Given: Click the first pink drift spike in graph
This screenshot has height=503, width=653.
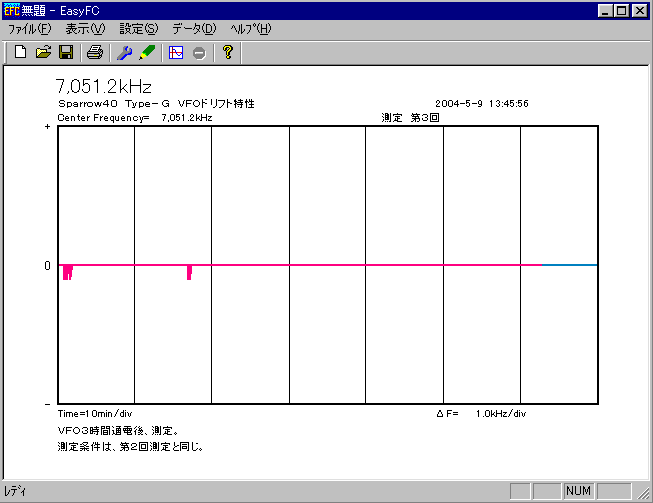Looking at the screenshot, I should (67, 272).
